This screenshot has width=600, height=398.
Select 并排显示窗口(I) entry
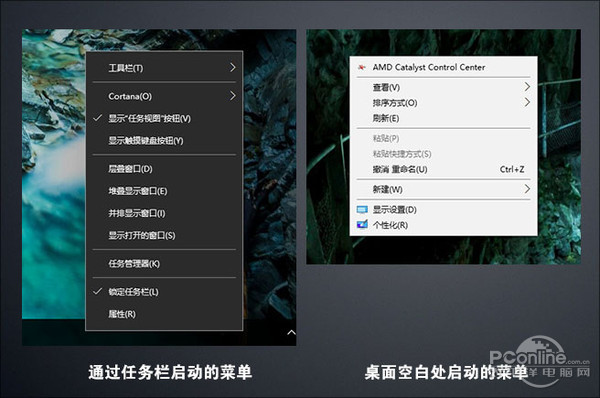[x=164, y=213]
